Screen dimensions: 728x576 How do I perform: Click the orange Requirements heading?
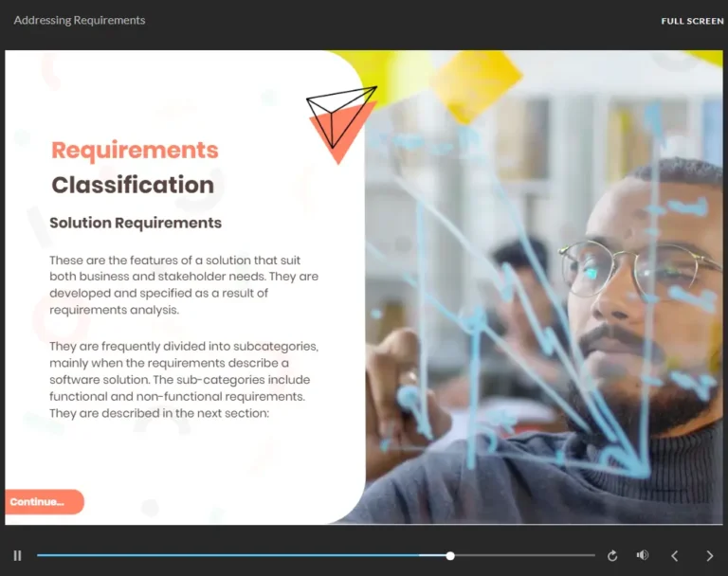coord(135,151)
